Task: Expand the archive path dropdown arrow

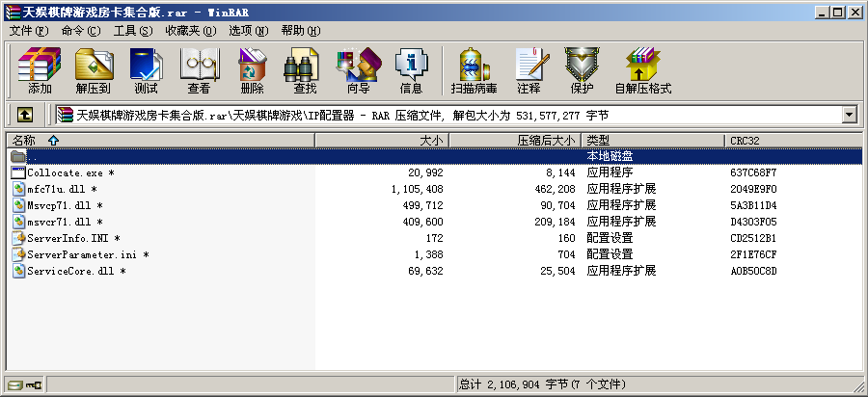Action: coord(850,115)
